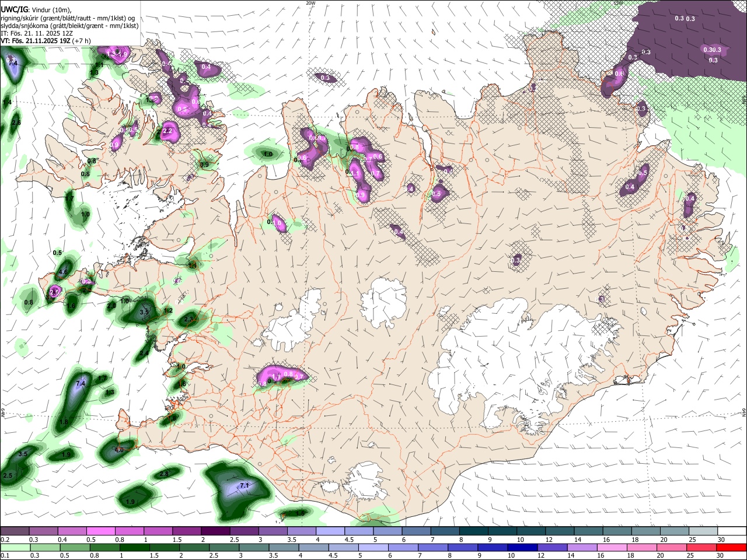Click the 'rigning/skúrir' rain legend description line

click(68, 18)
